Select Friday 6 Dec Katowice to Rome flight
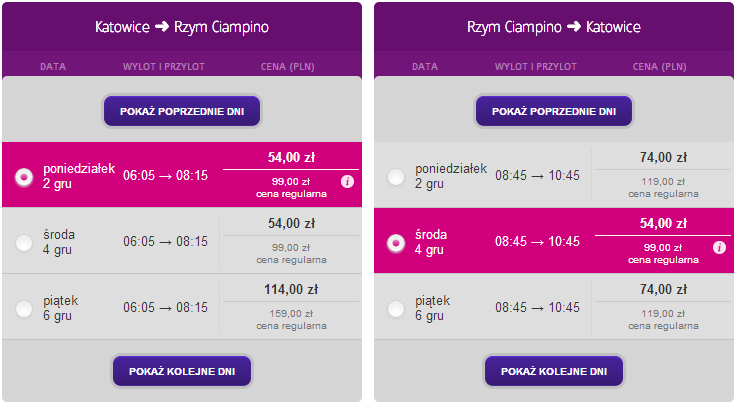Viewport: 736px width, 404px height. pos(25,308)
